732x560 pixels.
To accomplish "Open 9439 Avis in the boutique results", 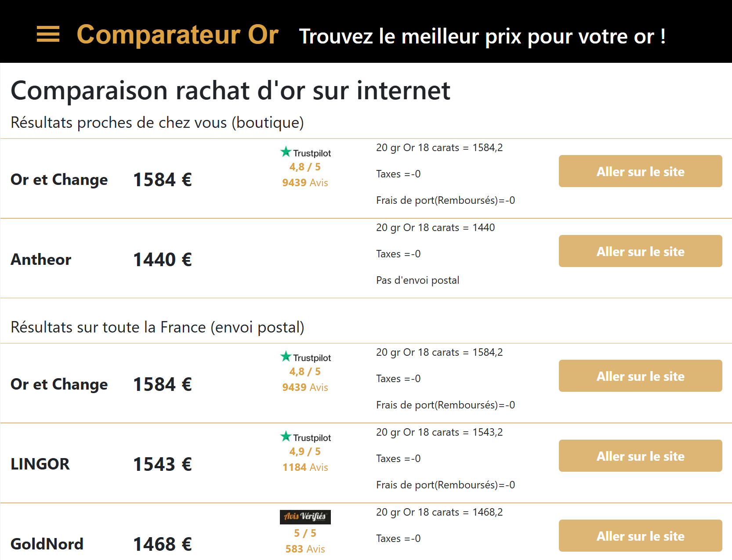I will (x=305, y=183).
